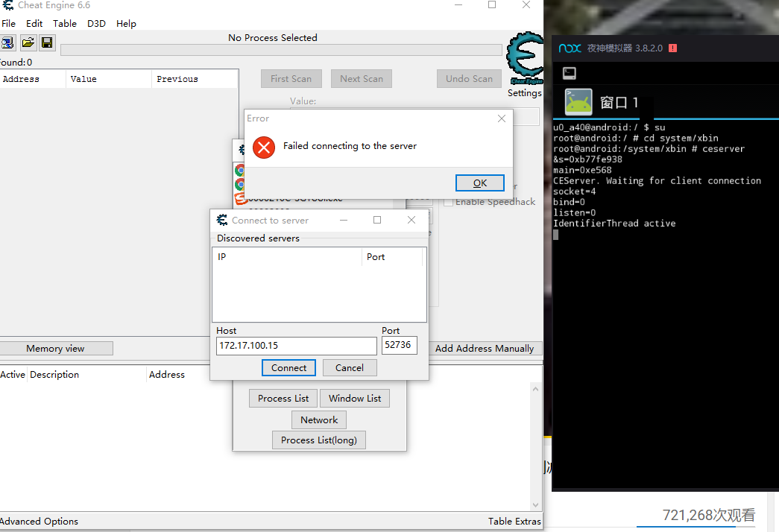Click the open folder toolbar icon
The image size is (779, 532).
pos(28,43)
